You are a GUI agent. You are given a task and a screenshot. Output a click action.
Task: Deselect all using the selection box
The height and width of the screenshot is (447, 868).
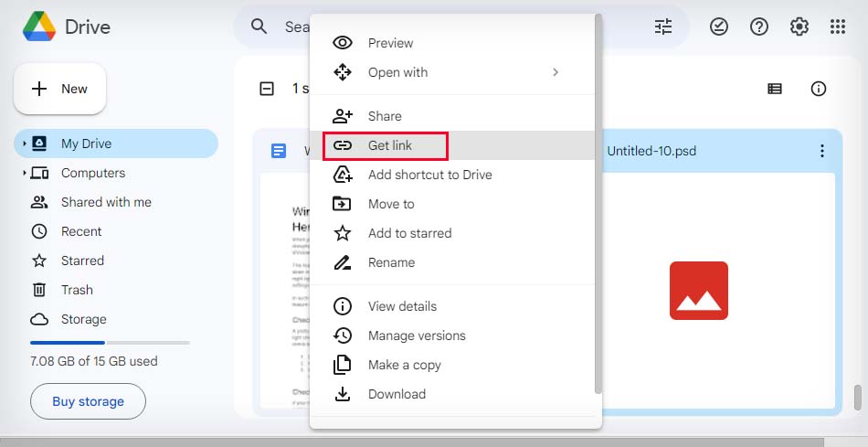(x=267, y=89)
